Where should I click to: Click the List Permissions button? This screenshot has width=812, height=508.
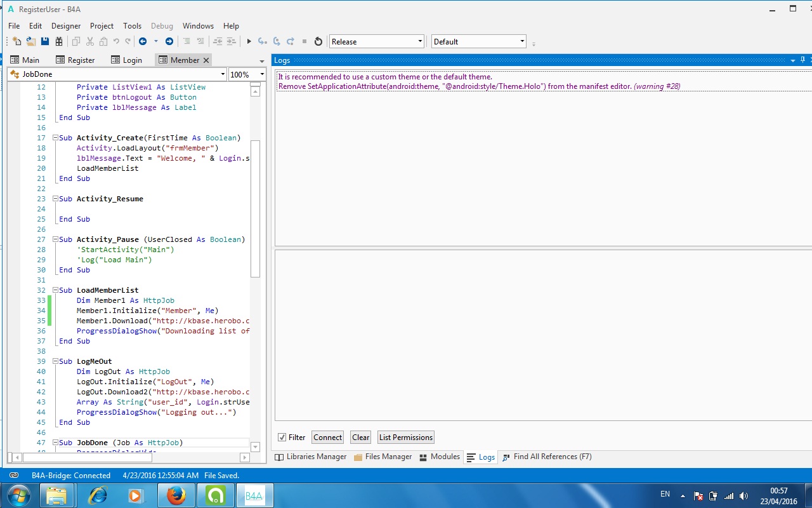coord(405,438)
